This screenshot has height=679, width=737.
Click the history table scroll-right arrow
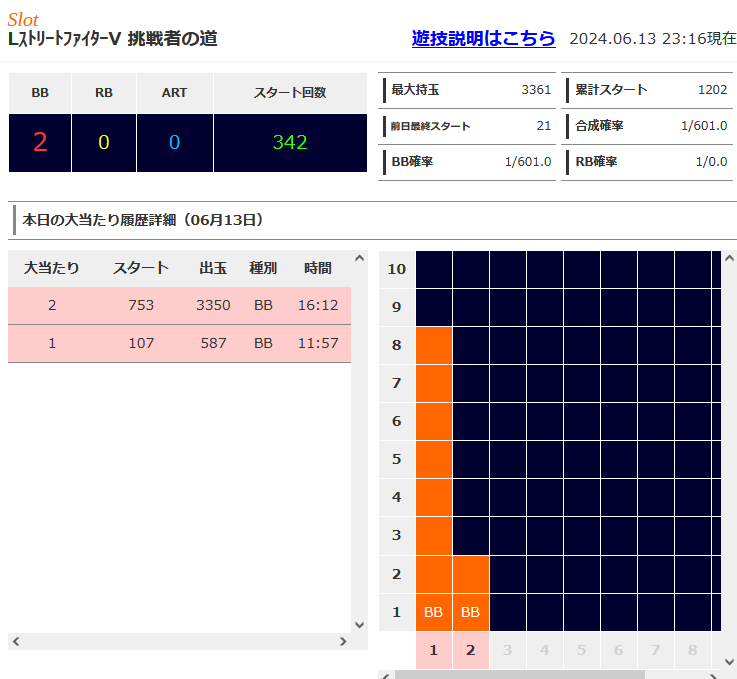point(343,641)
